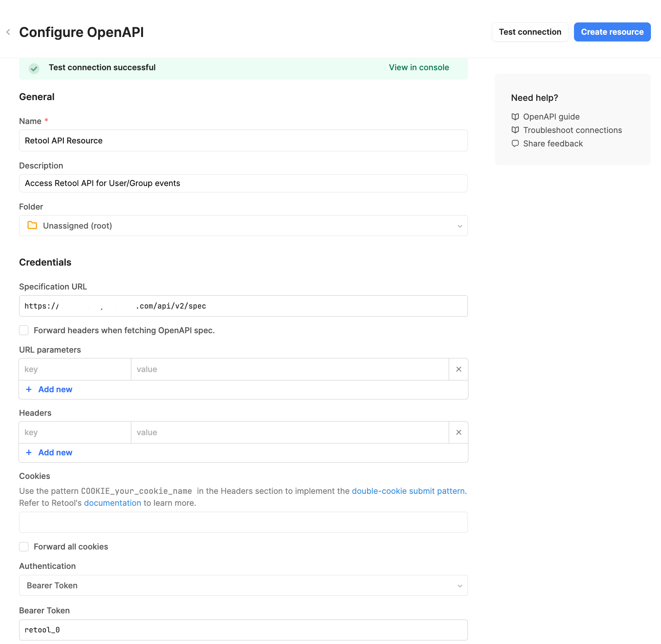Click the green success checkmark icon
The height and width of the screenshot is (644, 661).
34,68
